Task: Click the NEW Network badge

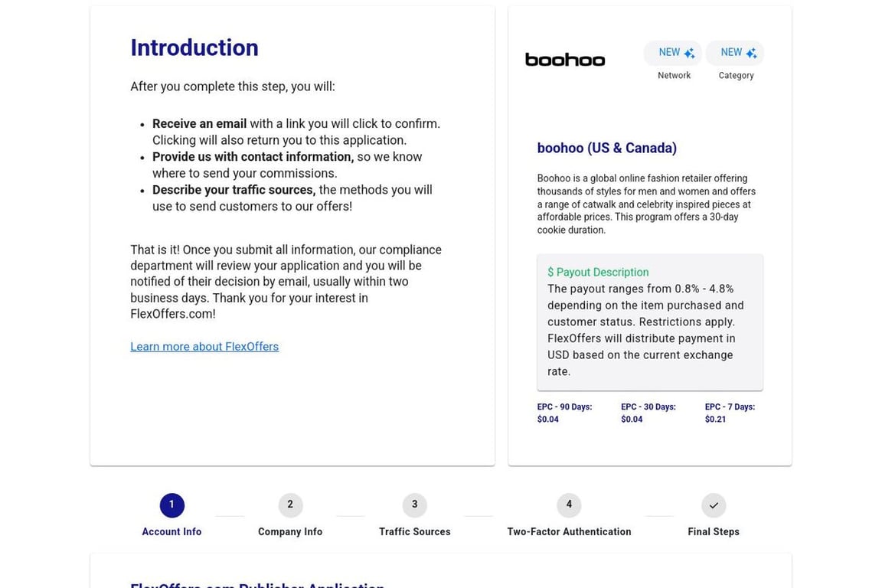Action: [x=673, y=53]
